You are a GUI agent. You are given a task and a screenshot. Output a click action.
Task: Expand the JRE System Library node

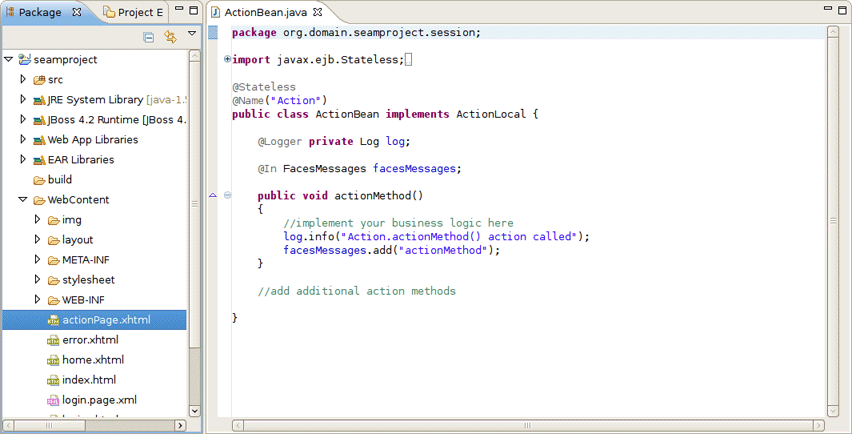pos(23,100)
